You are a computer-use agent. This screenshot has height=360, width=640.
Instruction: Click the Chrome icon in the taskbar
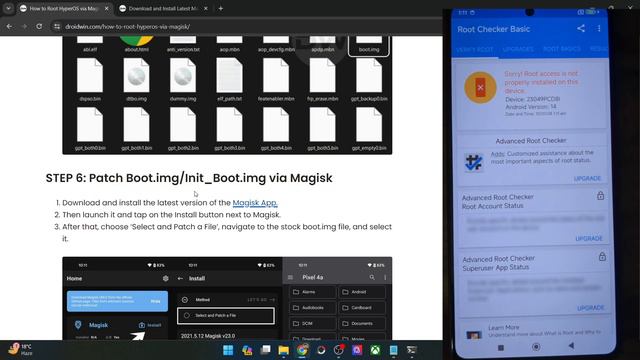coord(302,350)
